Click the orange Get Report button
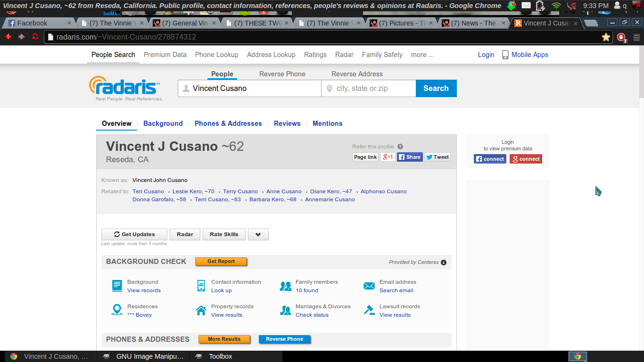 pos(221,262)
